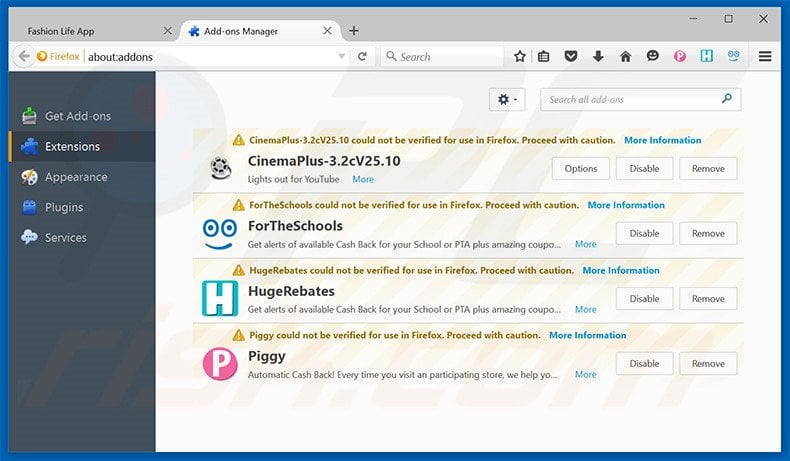The height and width of the screenshot is (461, 790).
Task: Click the HugeRebates extension title
Action: [291, 291]
